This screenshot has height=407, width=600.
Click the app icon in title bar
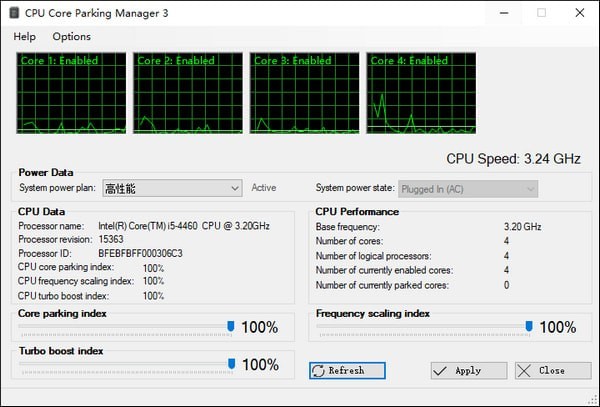coord(12,13)
